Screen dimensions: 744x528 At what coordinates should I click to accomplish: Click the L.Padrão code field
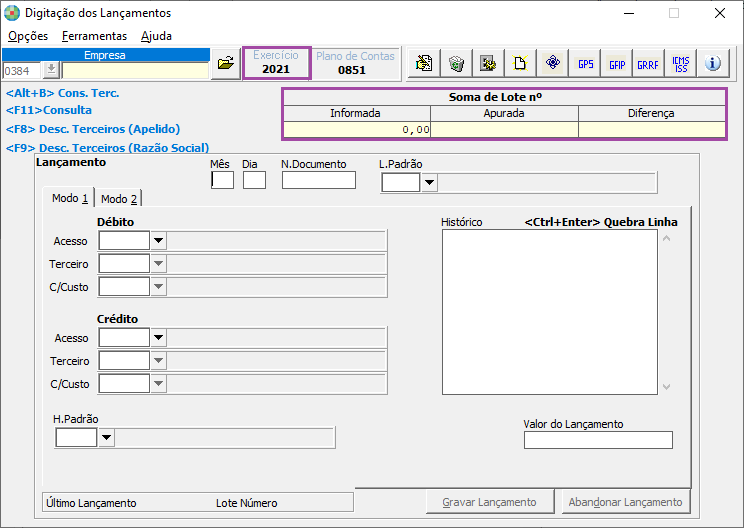click(x=401, y=182)
